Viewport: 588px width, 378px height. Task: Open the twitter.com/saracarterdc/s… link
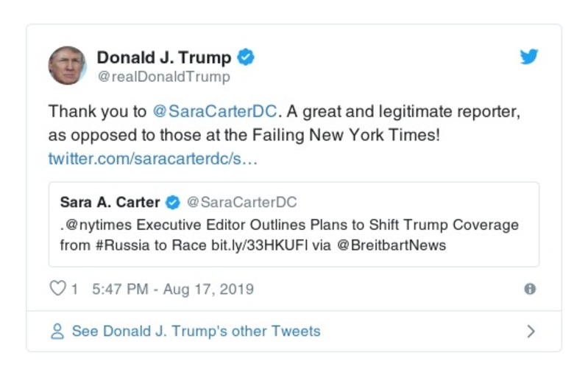tap(152, 158)
